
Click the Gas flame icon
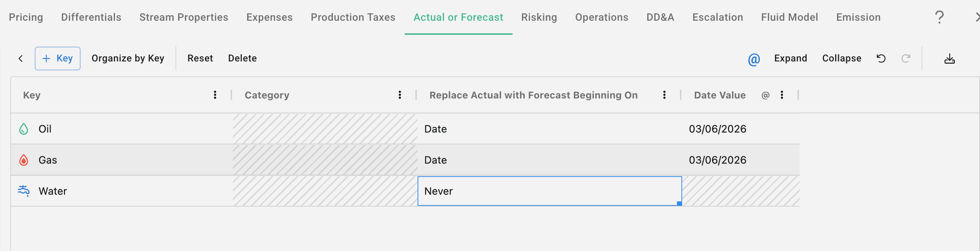coord(24,160)
